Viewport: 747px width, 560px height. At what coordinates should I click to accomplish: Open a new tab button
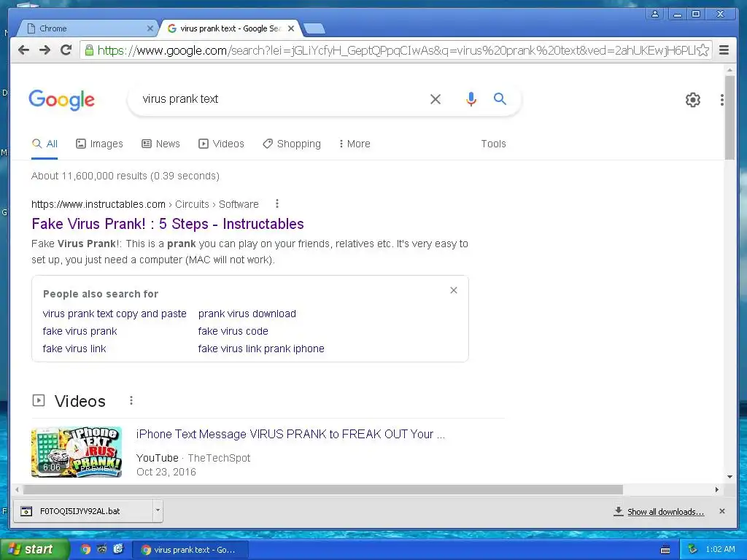coord(314,28)
